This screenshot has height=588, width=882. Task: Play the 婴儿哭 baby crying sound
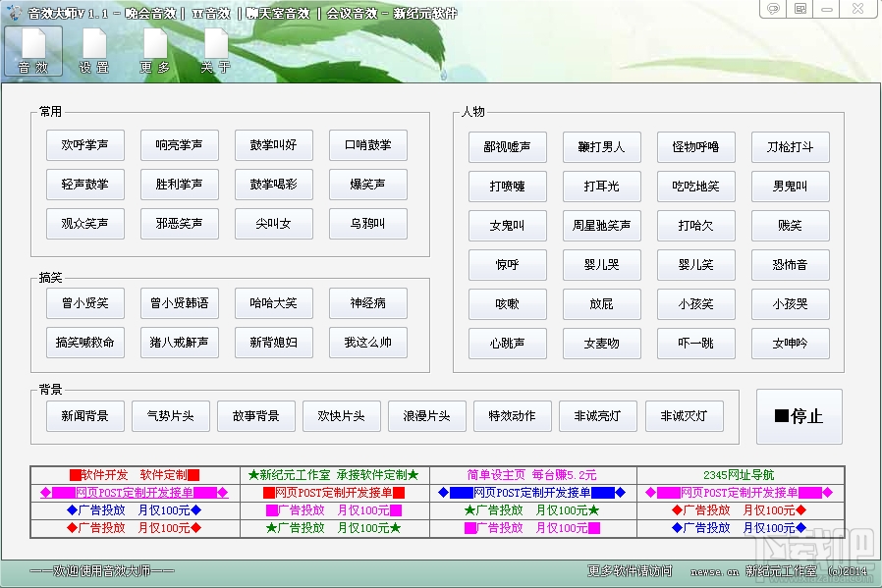[602, 265]
